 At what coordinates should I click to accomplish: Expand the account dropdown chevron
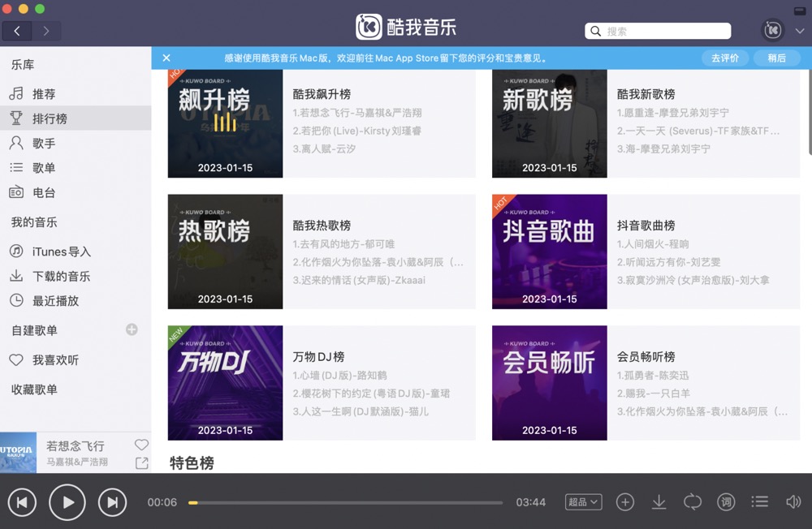[x=800, y=31]
